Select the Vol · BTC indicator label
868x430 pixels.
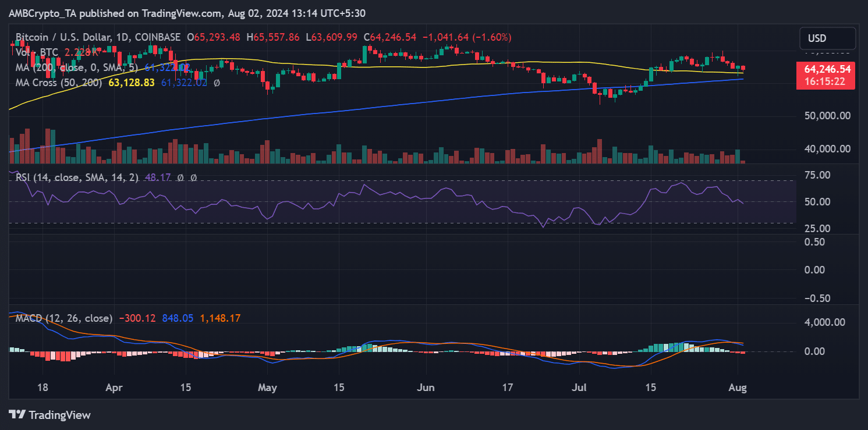37,52
